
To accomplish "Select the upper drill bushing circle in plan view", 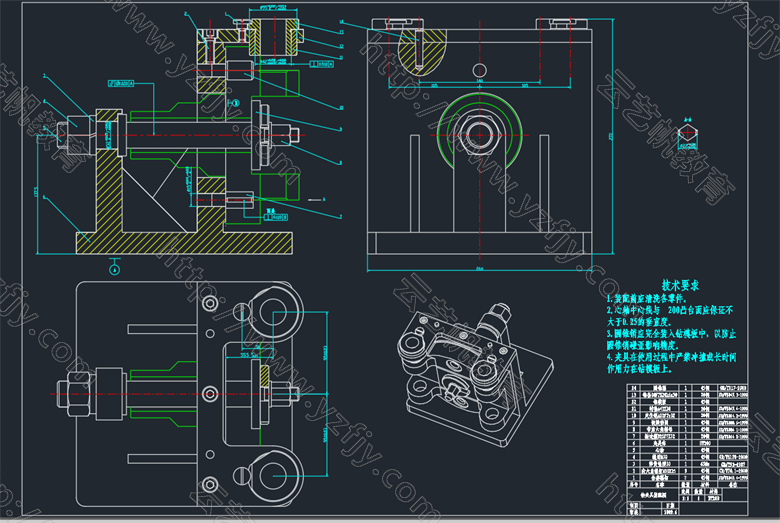I will tap(273, 313).
